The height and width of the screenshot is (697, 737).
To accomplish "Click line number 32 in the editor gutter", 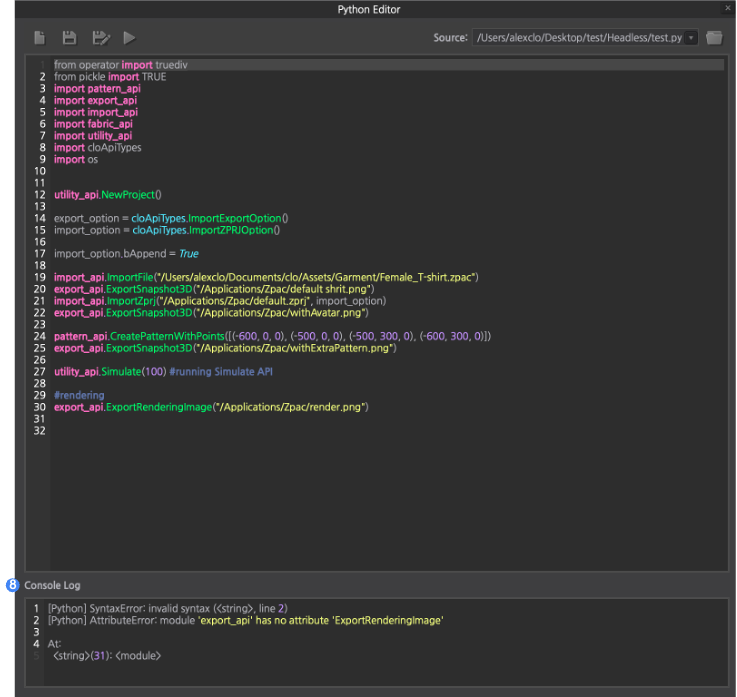I will [x=39, y=431].
